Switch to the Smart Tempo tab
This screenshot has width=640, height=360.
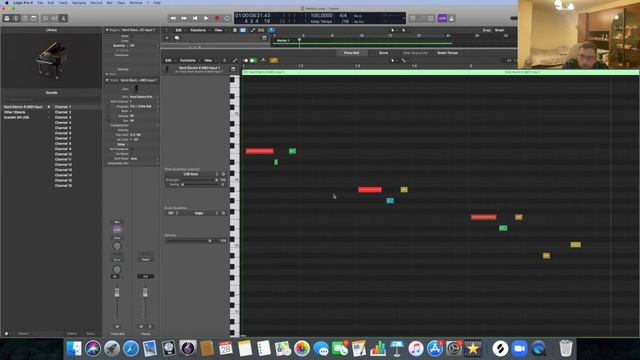pyautogui.click(x=447, y=53)
